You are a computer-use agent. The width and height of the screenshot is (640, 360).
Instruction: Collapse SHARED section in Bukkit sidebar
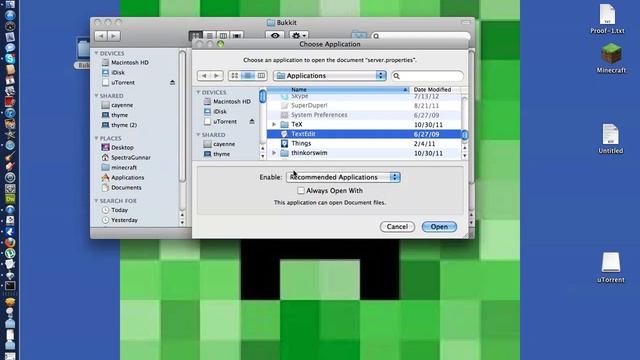tap(97, 96)
